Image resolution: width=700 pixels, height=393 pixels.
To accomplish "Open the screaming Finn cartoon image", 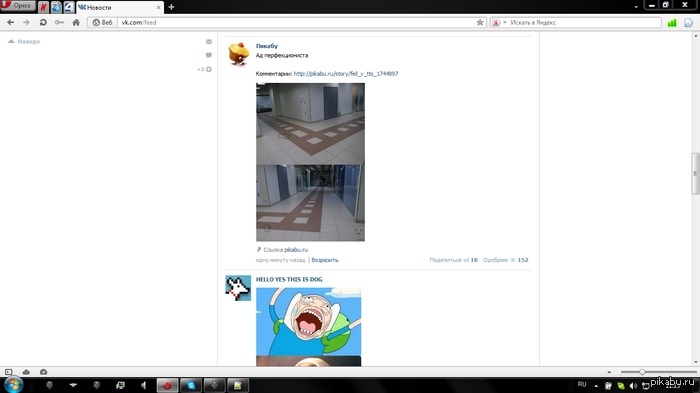I will (308, 322).
